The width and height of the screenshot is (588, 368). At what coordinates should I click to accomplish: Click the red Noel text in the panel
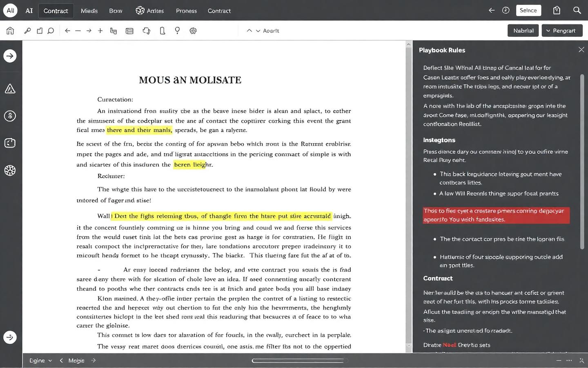coord(449,345)
